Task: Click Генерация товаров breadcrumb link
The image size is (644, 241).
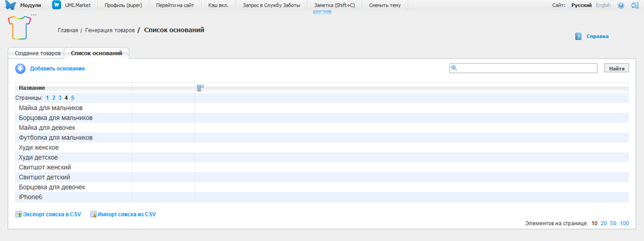Action: (x=110, y=30)
